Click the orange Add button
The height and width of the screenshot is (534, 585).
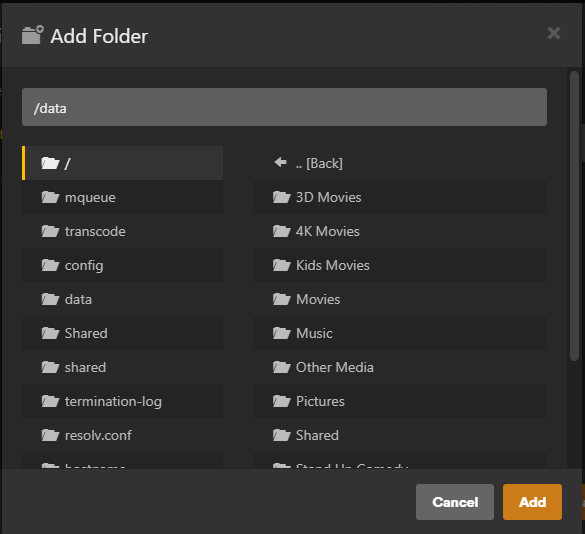pos(532,502)
